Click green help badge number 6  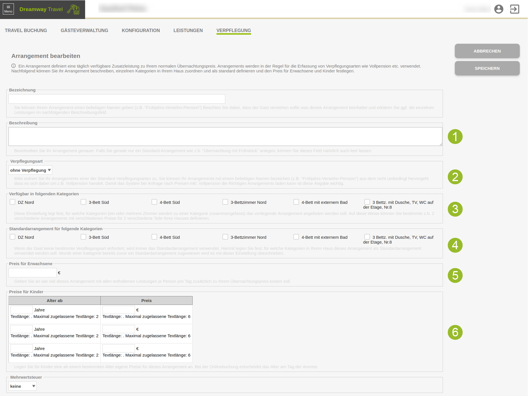455,332
